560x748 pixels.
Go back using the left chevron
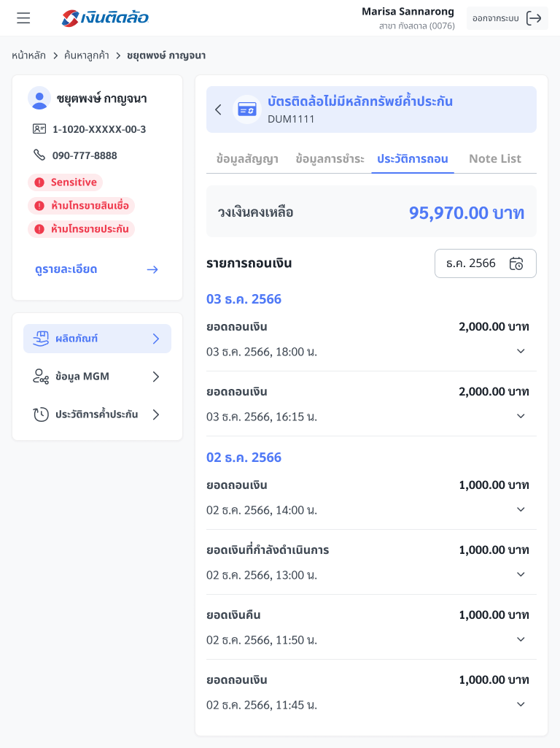[x=218, y=109]
